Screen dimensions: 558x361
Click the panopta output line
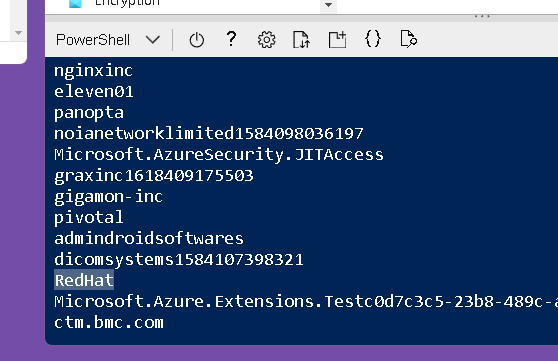(x=89, y=113)
